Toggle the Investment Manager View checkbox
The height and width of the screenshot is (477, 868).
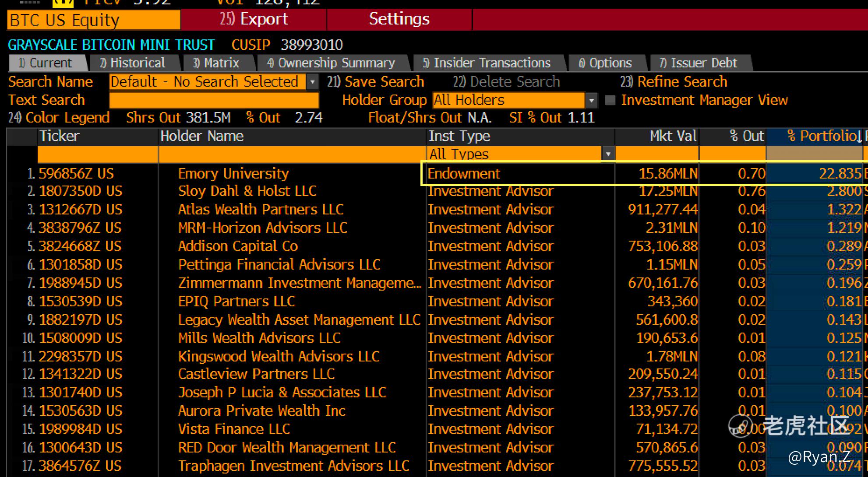(610, 101)
